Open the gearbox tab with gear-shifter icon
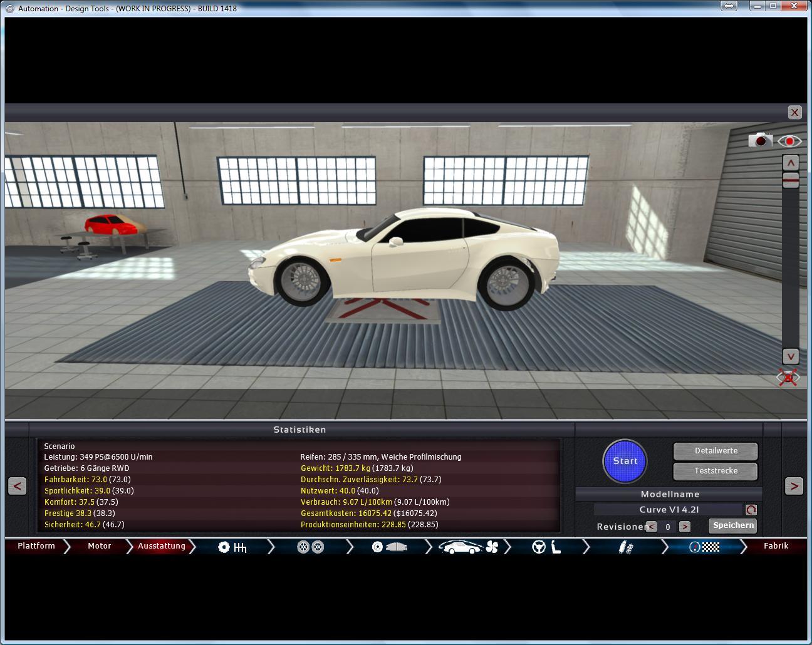The width and height of the screenshot is (812, 645). click(232, 547)
